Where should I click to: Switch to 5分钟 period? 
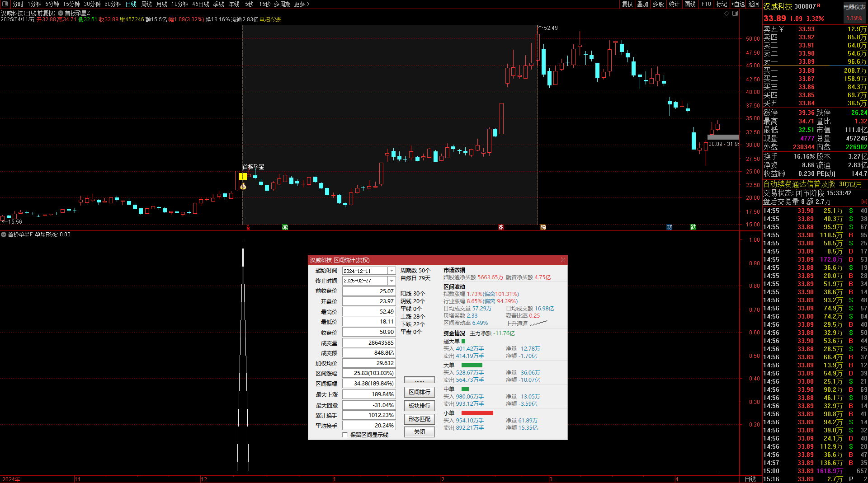tap(52, 4)
